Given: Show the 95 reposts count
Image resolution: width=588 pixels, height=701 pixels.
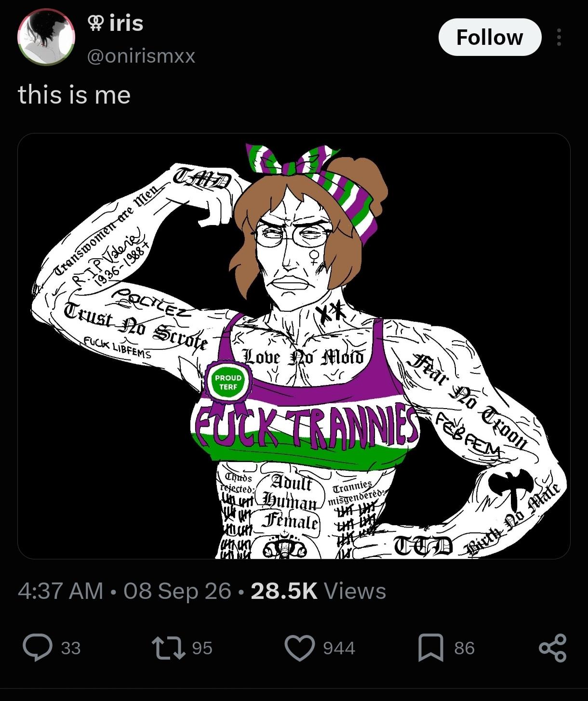Looking at the screenshot, I should point(202,648).
